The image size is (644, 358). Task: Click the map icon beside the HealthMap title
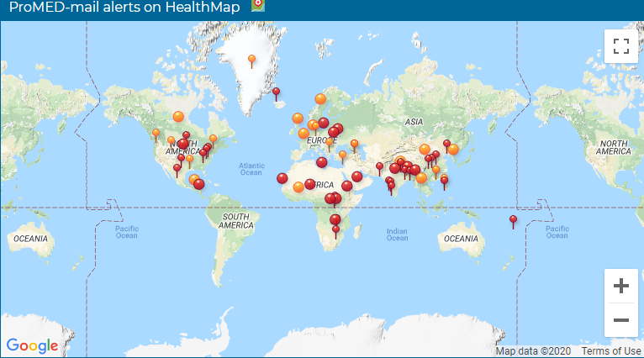[x=257, y=6]
